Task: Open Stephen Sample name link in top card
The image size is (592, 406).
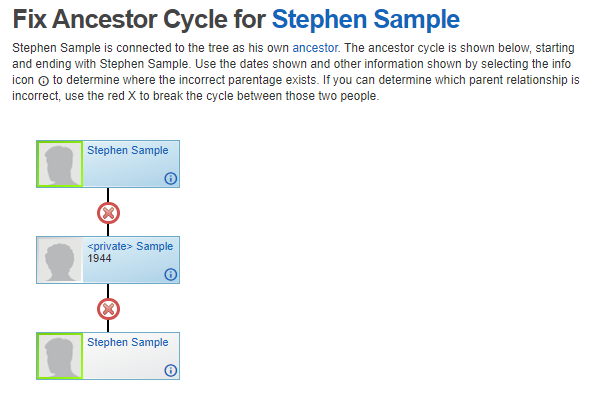Action: point(128,150)
